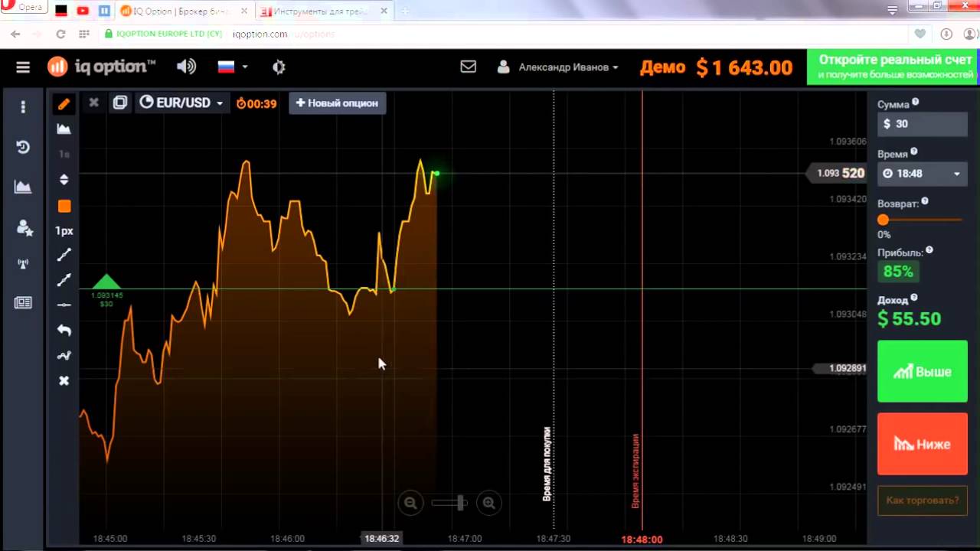980x551 pixels.
Task: Click the Возврат return slider handle
Action: coord(883,220)
